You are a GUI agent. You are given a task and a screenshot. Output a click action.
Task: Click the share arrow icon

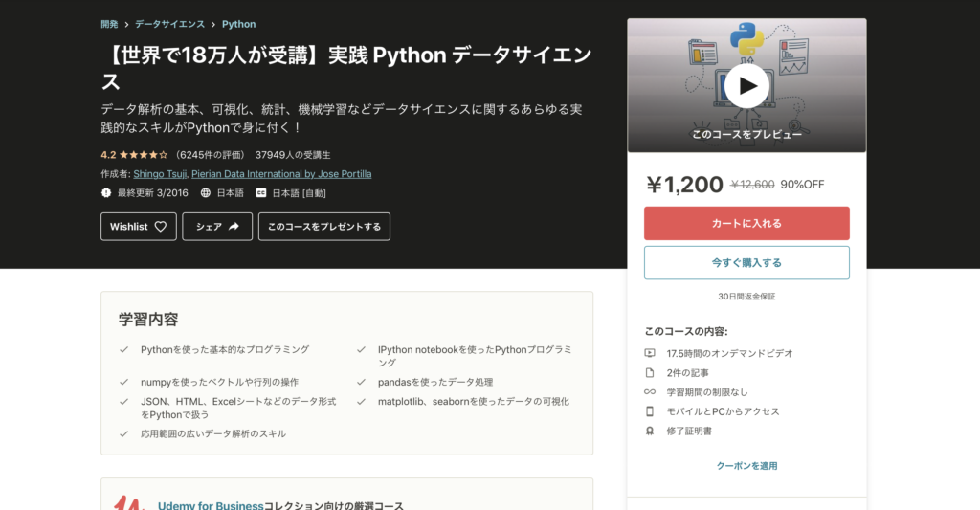coord(234,227)
